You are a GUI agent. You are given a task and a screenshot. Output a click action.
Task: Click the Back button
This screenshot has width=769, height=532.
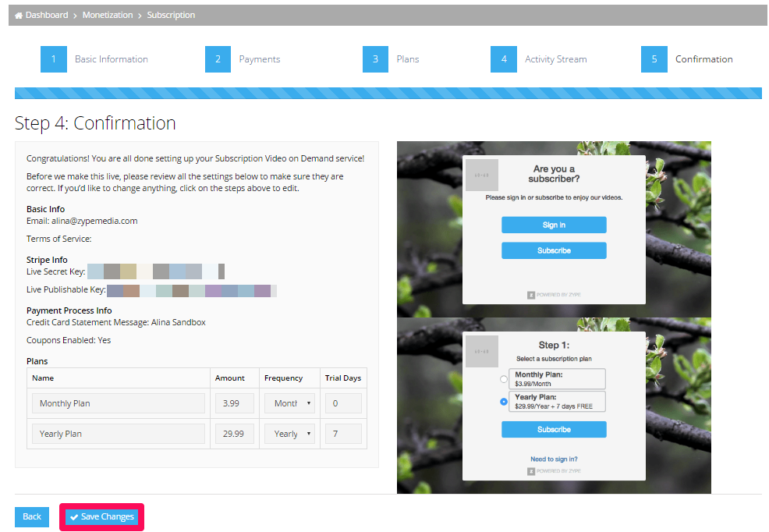[x=32, y=517]
